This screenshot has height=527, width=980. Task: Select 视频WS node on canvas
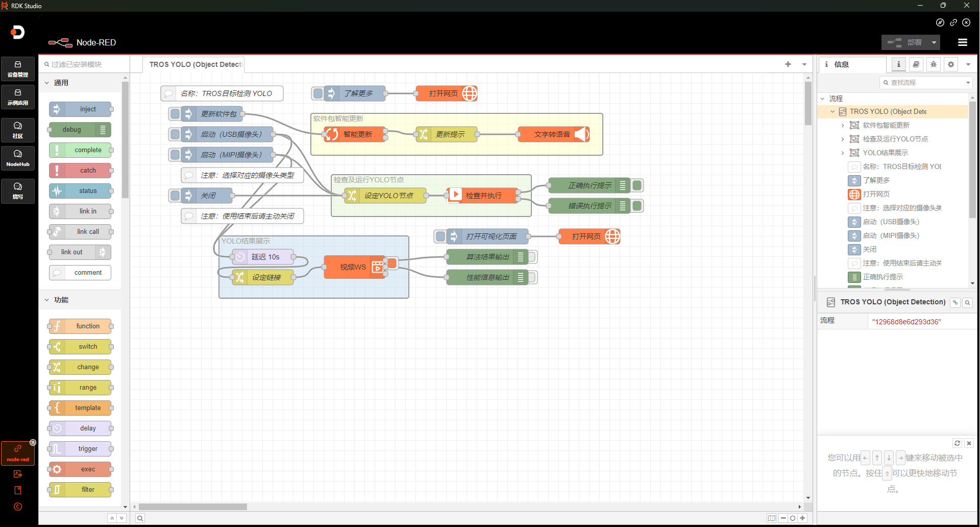[355, 267]
